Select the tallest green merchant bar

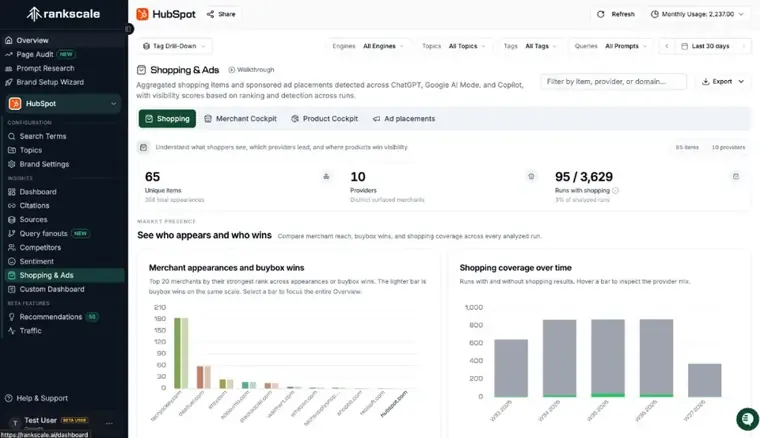177,353
